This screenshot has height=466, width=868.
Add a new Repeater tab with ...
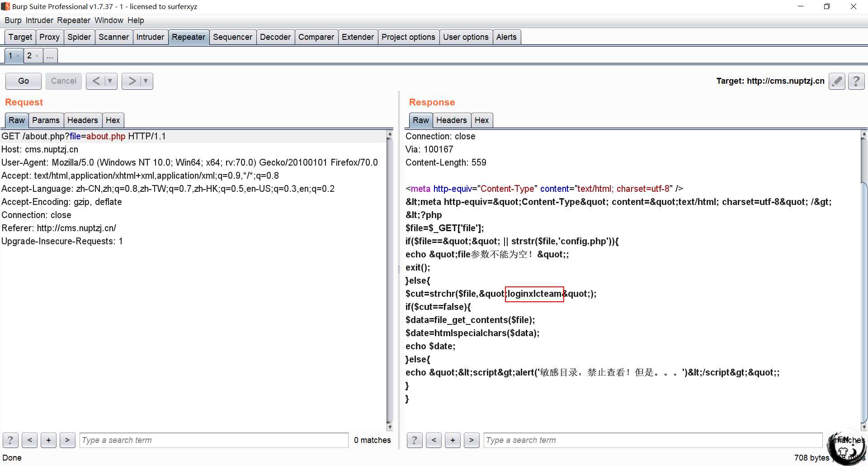coord(50,56)
